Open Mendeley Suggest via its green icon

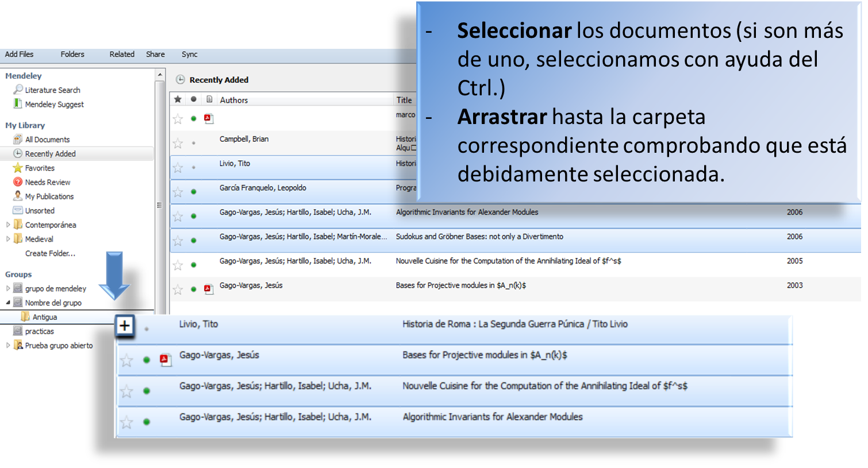click(18, 104)
